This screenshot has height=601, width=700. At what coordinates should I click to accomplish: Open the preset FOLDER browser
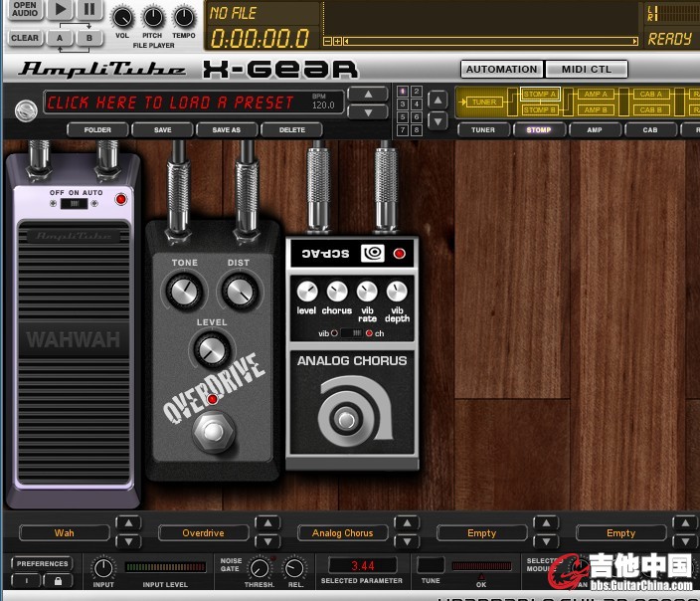(x=97, y=130)
